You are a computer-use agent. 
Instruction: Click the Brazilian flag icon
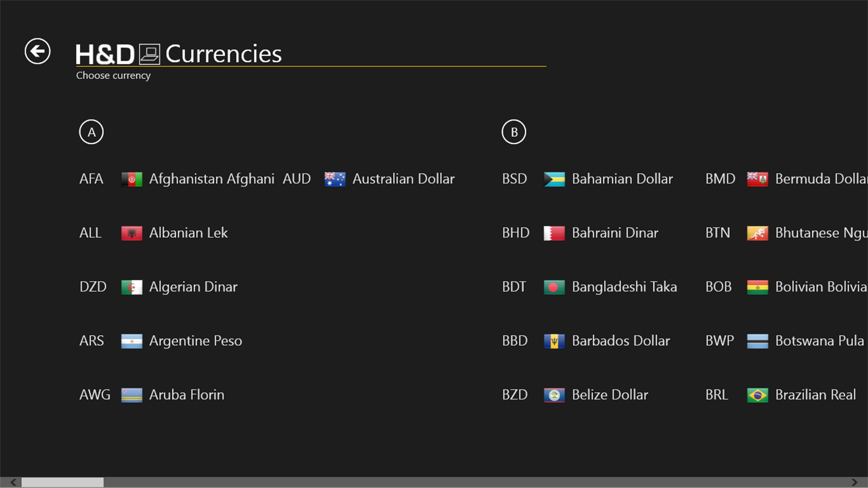(757, 395)
